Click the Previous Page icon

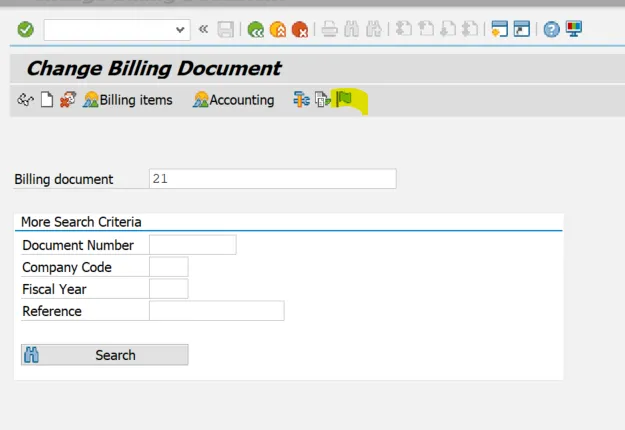426,29
